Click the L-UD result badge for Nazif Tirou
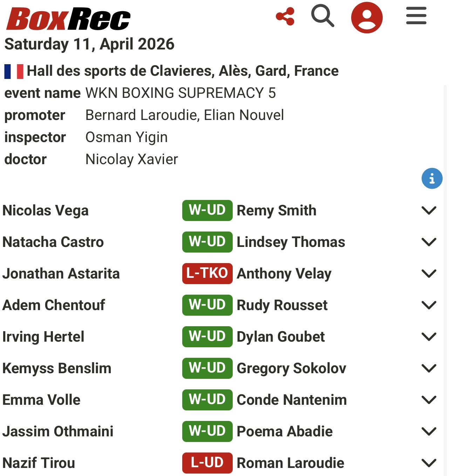450x476 pixels. pos(207,463)
